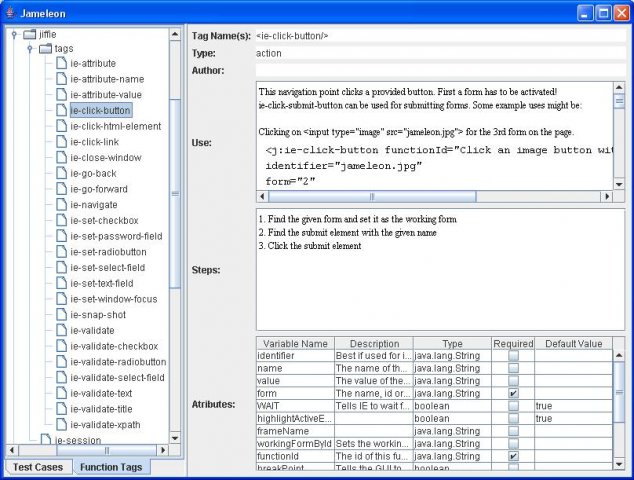Screen dimensions: 634x480
Task: Click the jiffie folder icon
Action: [29, 33]
